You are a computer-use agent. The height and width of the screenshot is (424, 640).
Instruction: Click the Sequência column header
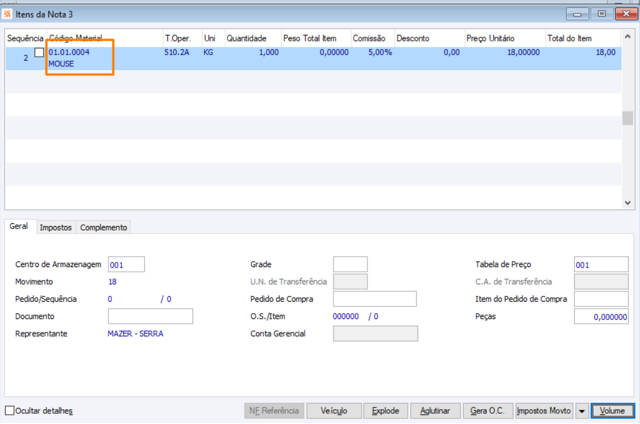pyautogui.click(x=25, y=38)
